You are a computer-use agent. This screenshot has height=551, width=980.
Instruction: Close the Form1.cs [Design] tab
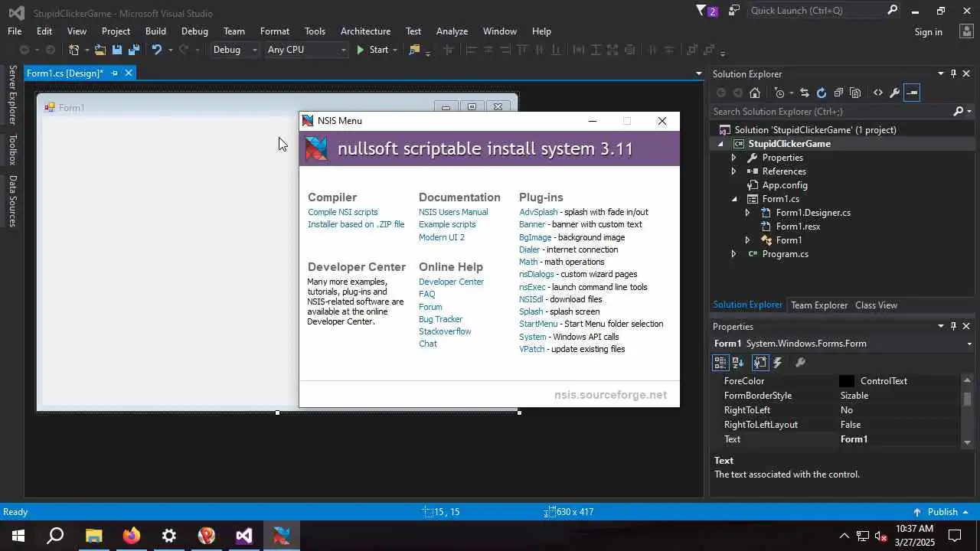tap(129, 73)
